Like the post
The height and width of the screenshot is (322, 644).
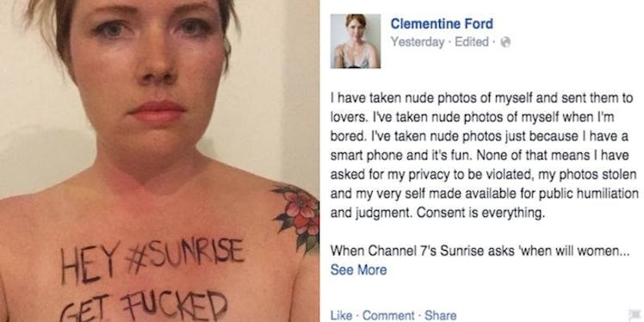click(x=341, y=315)
